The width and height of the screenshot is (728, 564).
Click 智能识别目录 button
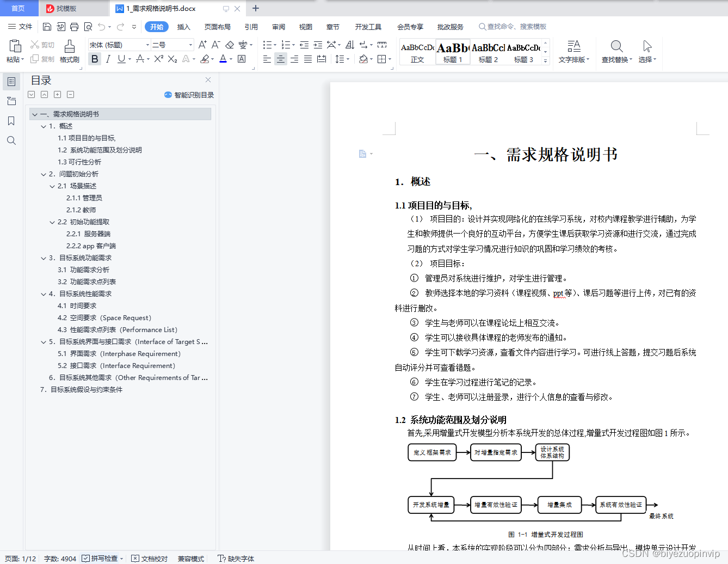189,95
